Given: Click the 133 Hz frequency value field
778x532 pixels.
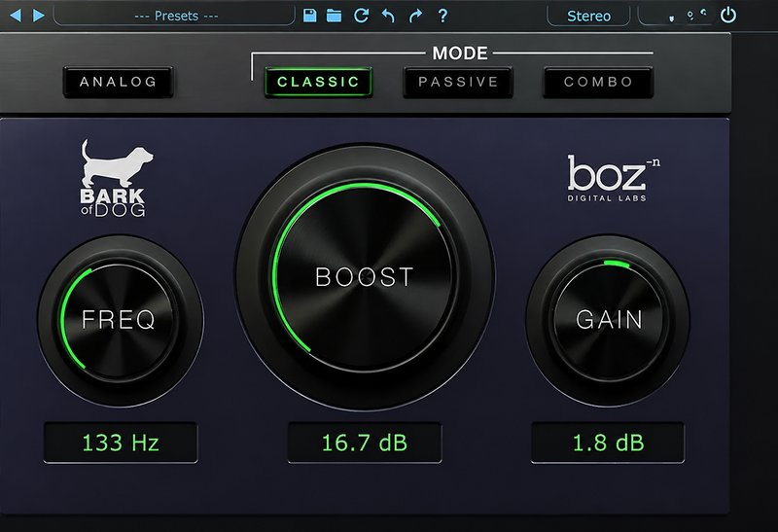Looking at the screenshot, I should [x=121, y=443].
